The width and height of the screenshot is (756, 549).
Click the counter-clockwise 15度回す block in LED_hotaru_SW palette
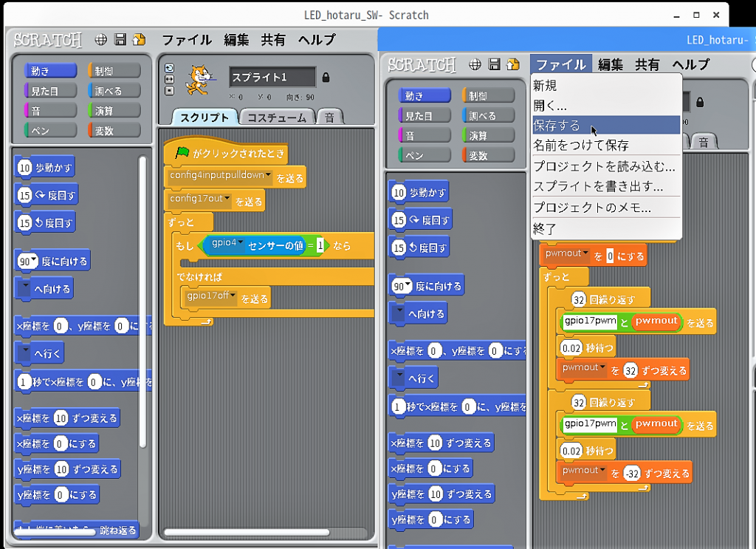pyautogui.click(x=45, y=223)
